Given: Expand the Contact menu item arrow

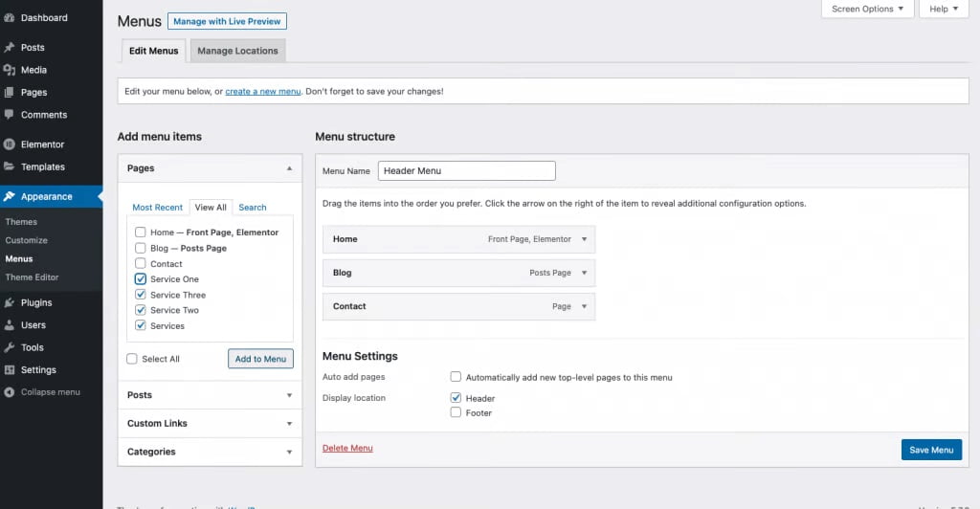Looking at the screenshot, I should coord(585,307).
